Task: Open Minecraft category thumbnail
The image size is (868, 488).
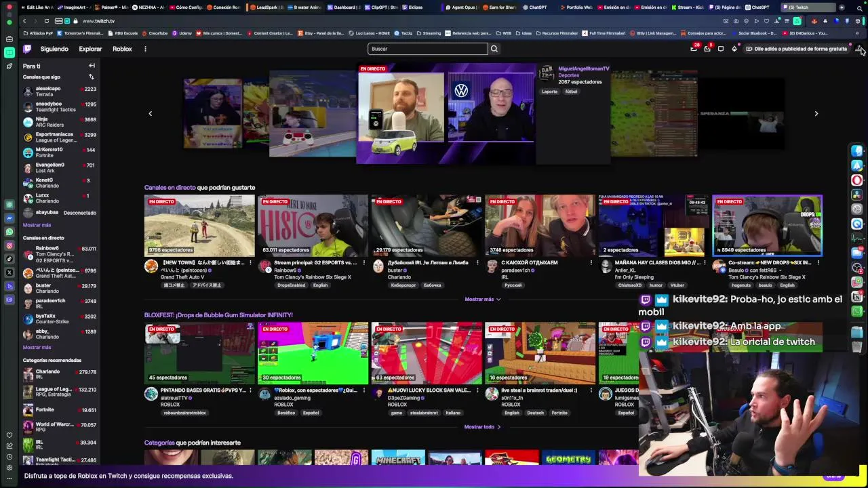Action: [398, 457]
